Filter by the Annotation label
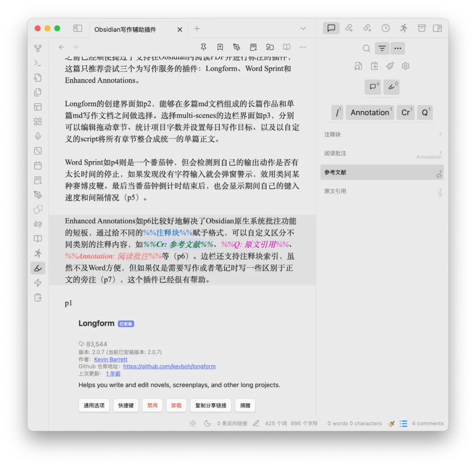This screenshot has width=476, height=467. pyautogui.click(x=370, y=112)
